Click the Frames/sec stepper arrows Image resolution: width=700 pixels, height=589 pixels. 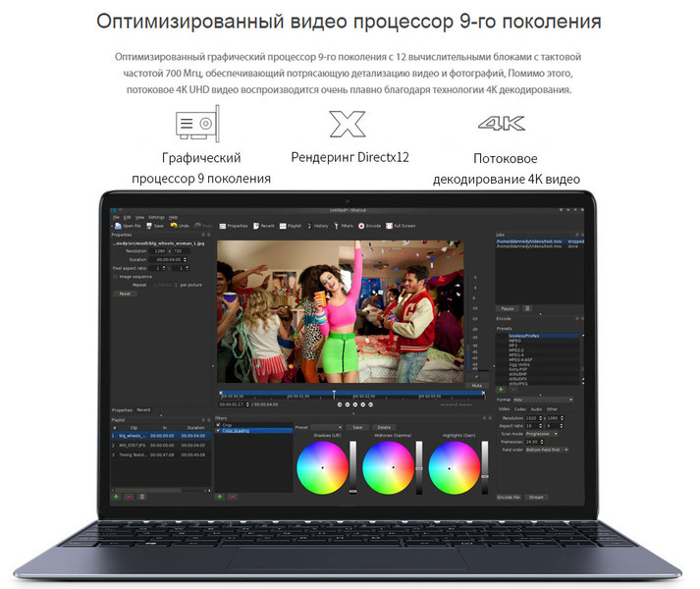point(542,442)
